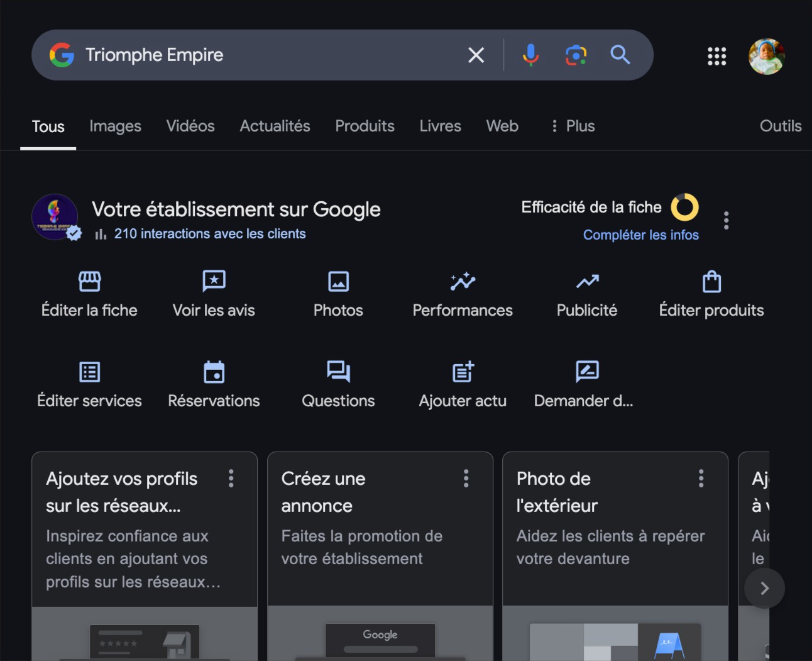Follow the Compléter les infos link

[640, 235]
